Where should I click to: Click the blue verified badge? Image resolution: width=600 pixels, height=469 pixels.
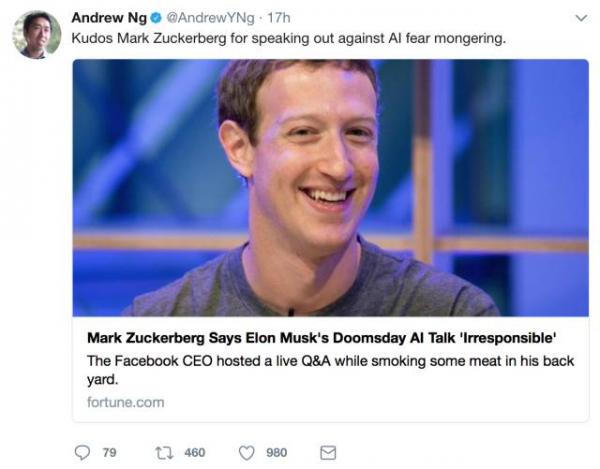tap(157, 18)
